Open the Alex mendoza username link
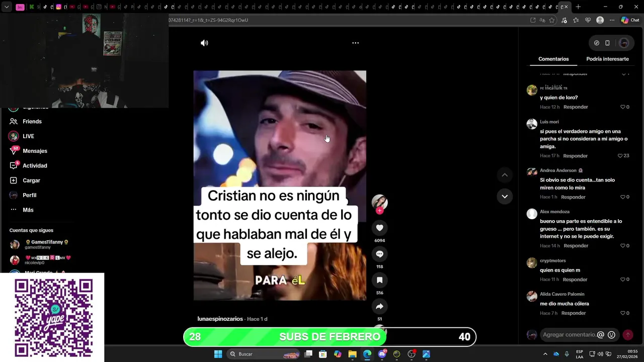 tap(554, 212)
